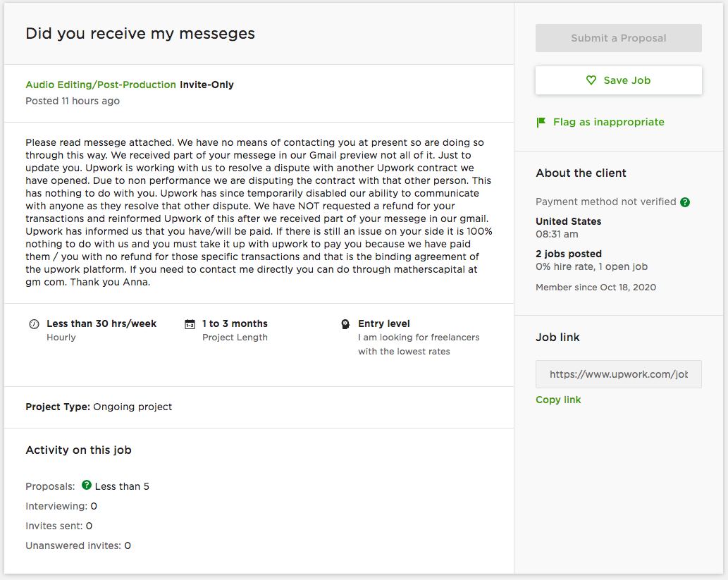Click the 2 jobs posted text
728x580 pixels.
(x=569, y=254)
